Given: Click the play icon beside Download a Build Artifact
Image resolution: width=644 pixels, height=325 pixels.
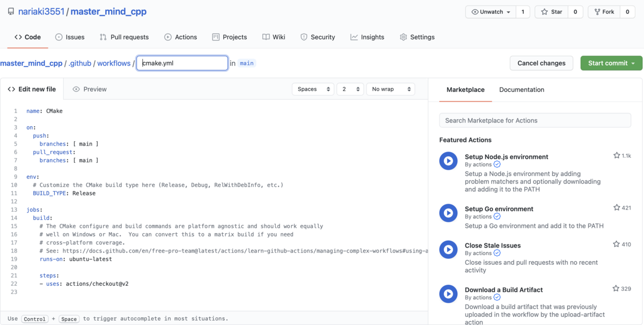Looking at the screenshot, I should [x=448, y=293].
